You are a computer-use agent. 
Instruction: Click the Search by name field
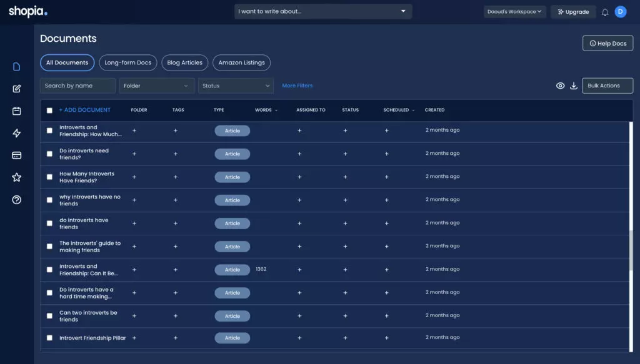[x=77, y=86]
